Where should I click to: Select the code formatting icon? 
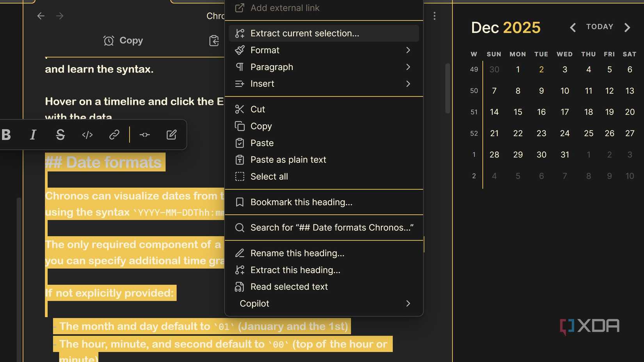point(87,134)
